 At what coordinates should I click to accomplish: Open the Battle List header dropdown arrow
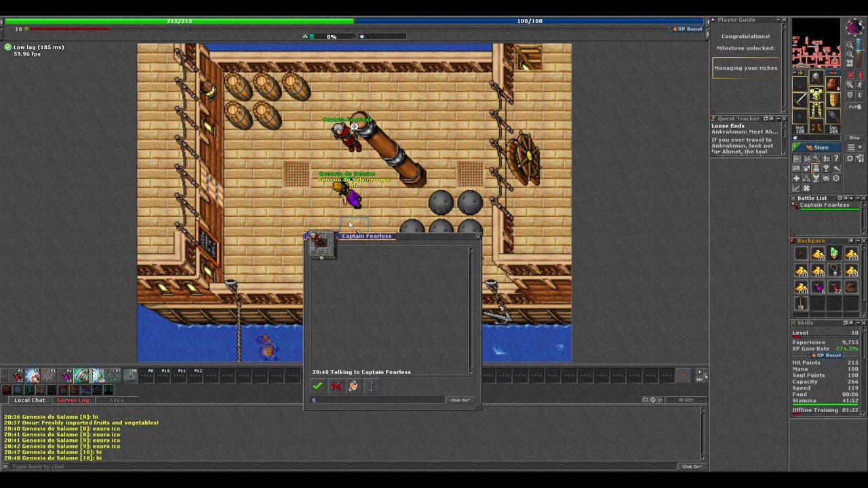(852, 199)
